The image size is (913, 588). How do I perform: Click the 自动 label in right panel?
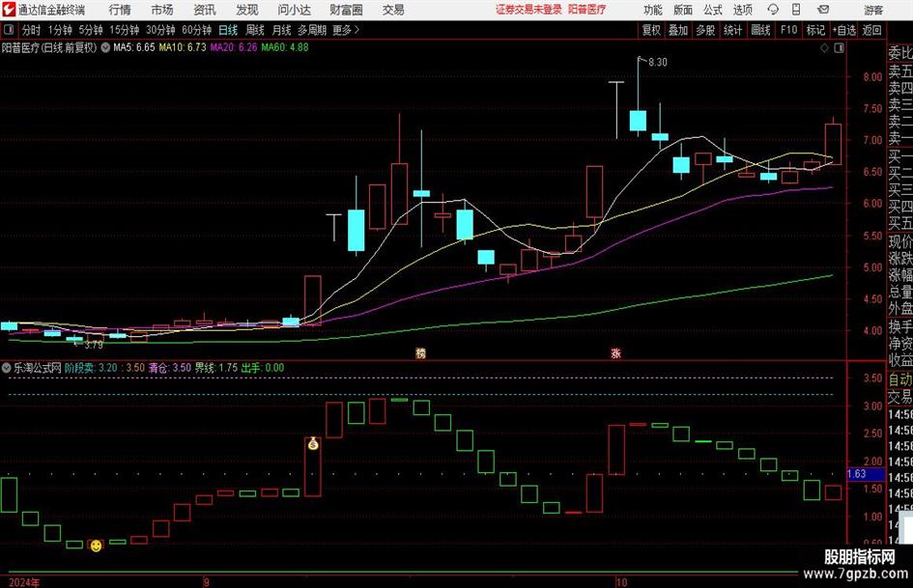[900, 379]
